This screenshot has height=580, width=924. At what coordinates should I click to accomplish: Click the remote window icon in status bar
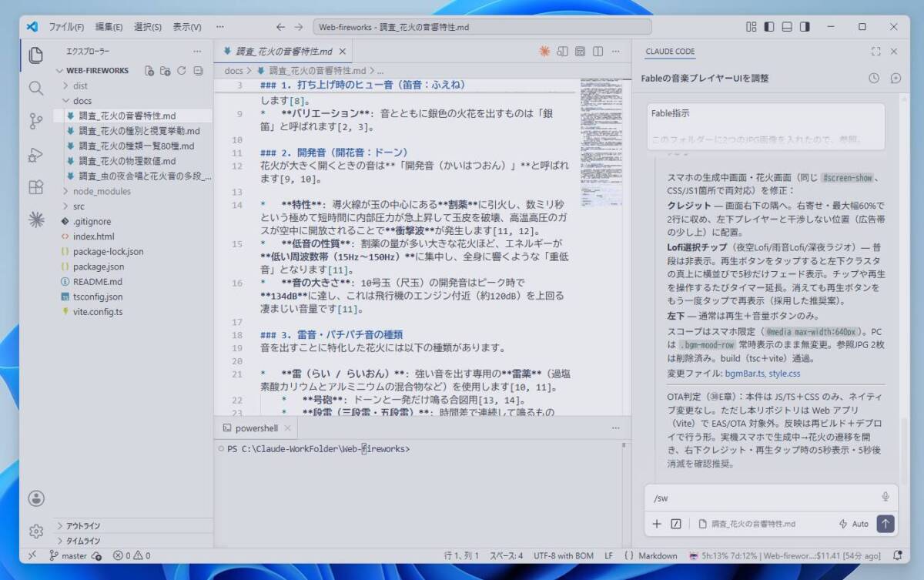[32, 555]
